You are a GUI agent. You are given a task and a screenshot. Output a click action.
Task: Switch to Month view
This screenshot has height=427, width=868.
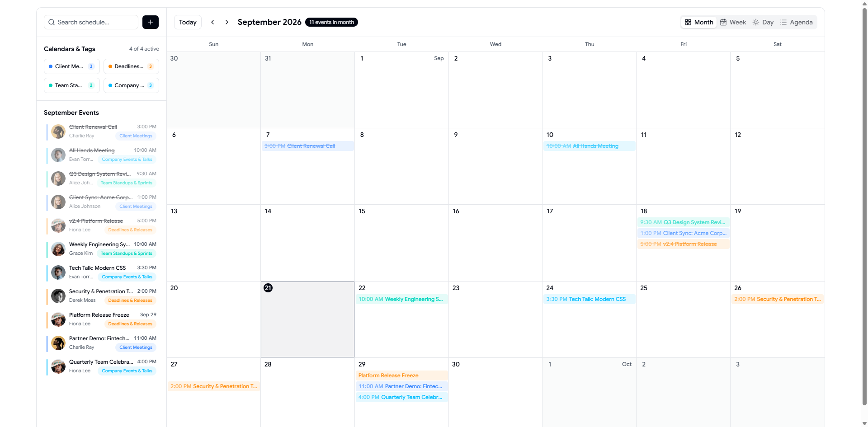point(698,22)
